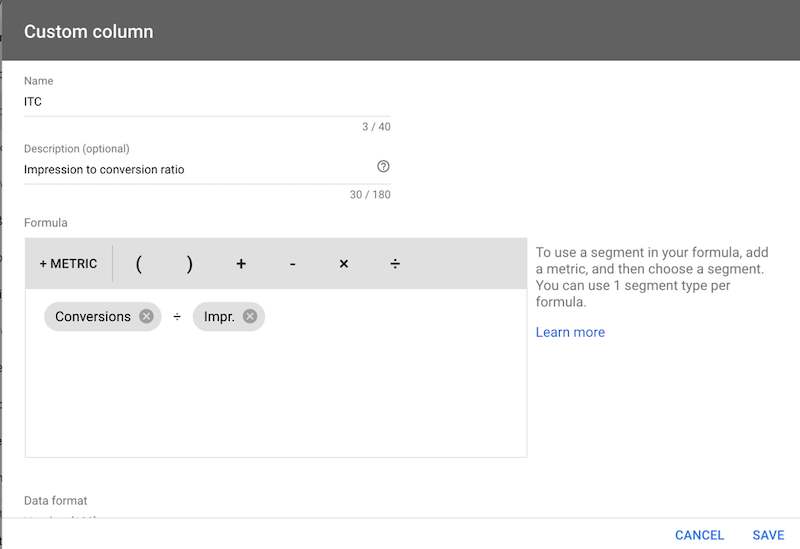Click the 30 / 180 character counter

pyautogui.click(x=370, y=194)
